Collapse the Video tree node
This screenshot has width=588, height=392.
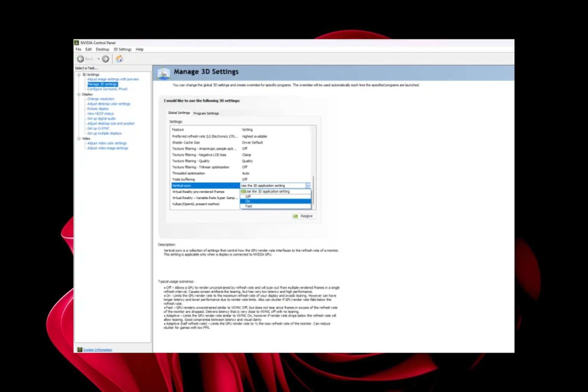point(79,139)
